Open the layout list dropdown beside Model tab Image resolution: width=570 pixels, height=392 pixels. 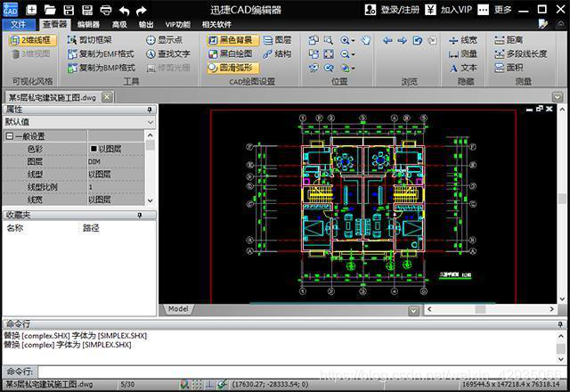click(x=413, y=310)
